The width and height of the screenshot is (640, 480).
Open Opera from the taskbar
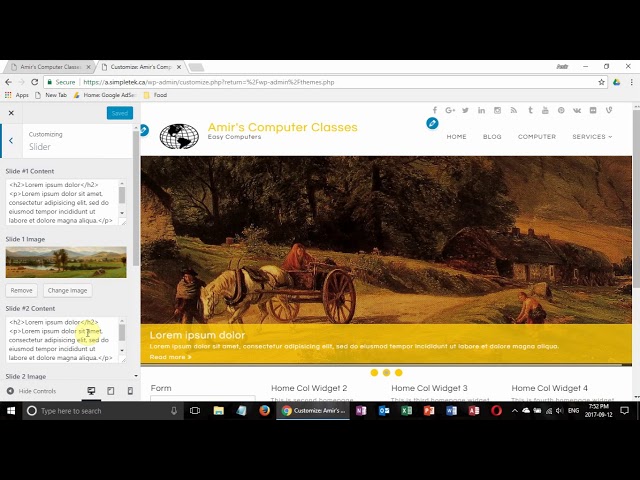pos(496,411)
